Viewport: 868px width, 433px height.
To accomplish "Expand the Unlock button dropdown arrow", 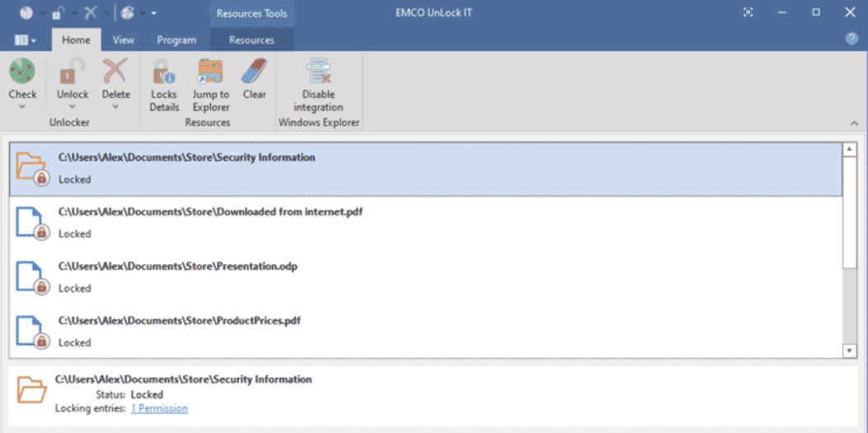I will coord(73,106).
